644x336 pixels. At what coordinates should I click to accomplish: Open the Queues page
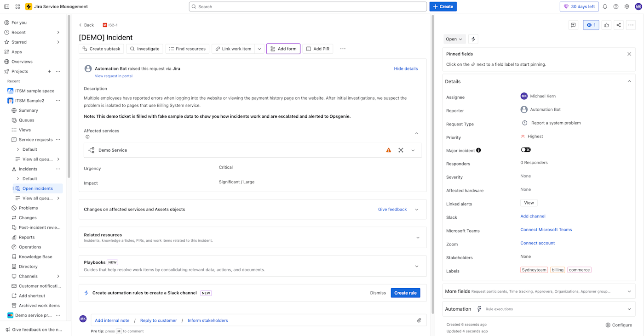[x=26, y=120]
